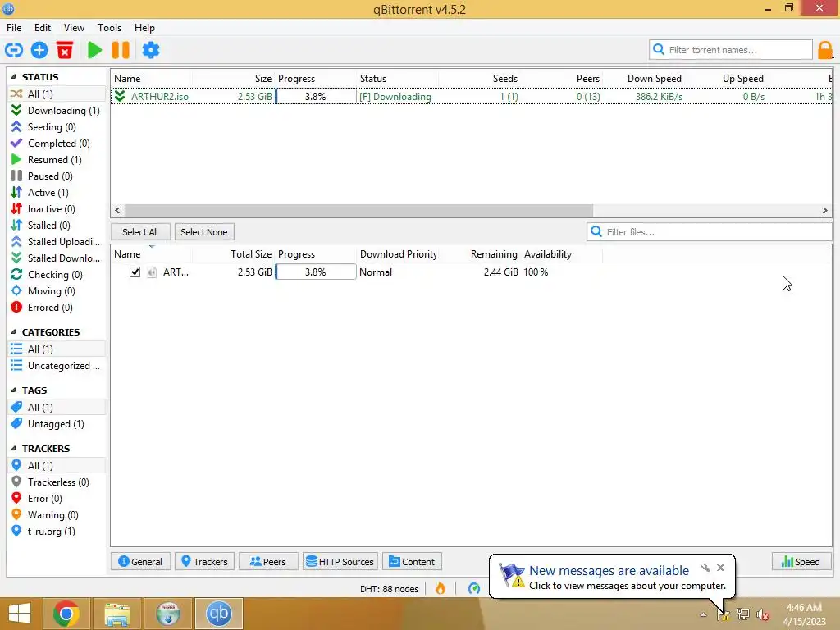840x630 pixels.
Task: Select the Stalled Downloading status filter
Action: pos(56,258)
